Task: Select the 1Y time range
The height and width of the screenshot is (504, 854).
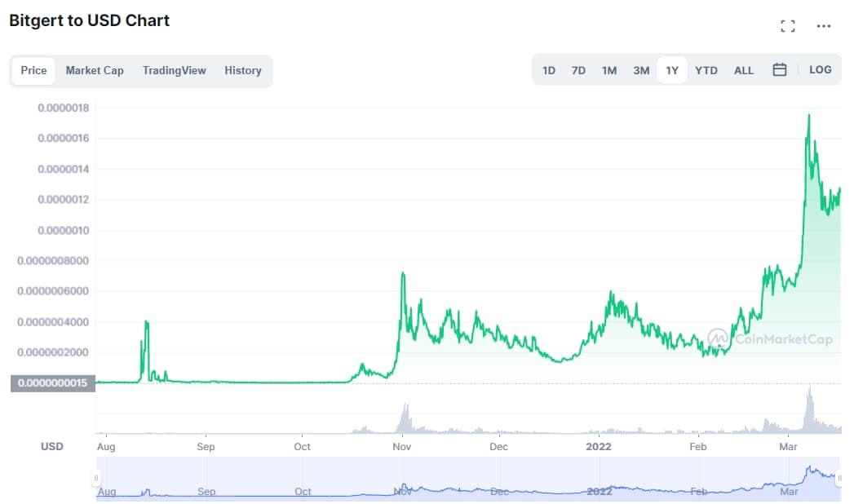Action: [672, 71]
